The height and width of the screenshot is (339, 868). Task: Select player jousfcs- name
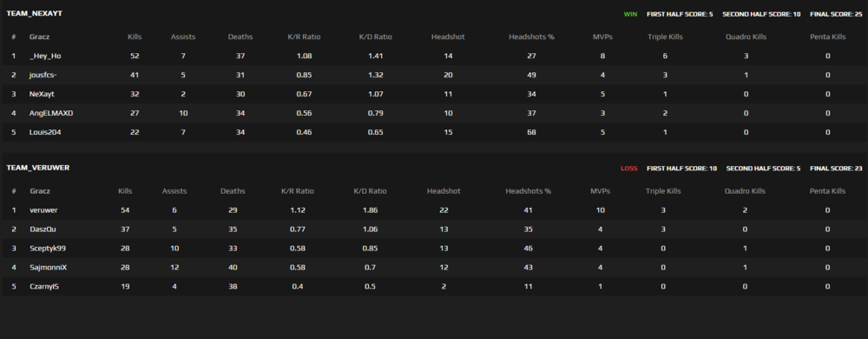click(43, 75)
